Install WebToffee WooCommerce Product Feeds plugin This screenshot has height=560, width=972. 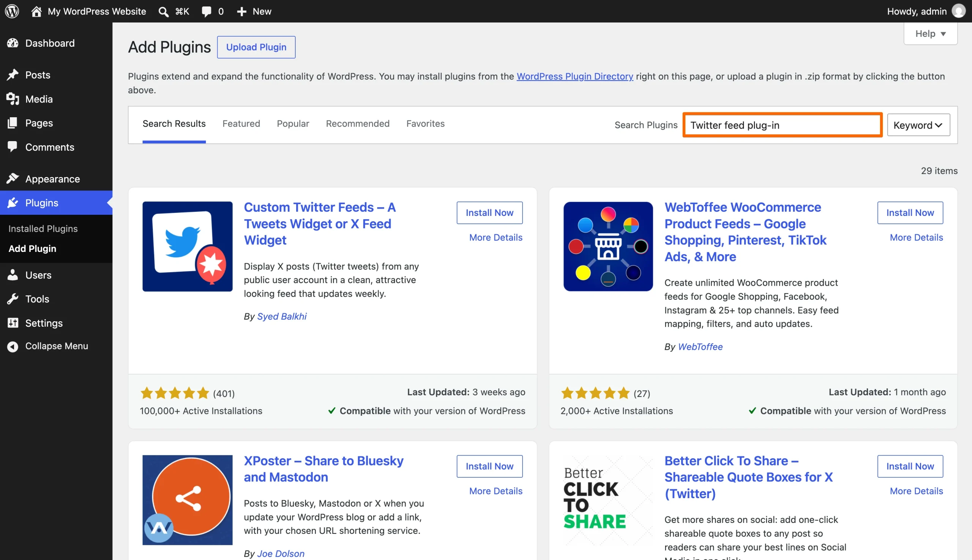(910, 213)
